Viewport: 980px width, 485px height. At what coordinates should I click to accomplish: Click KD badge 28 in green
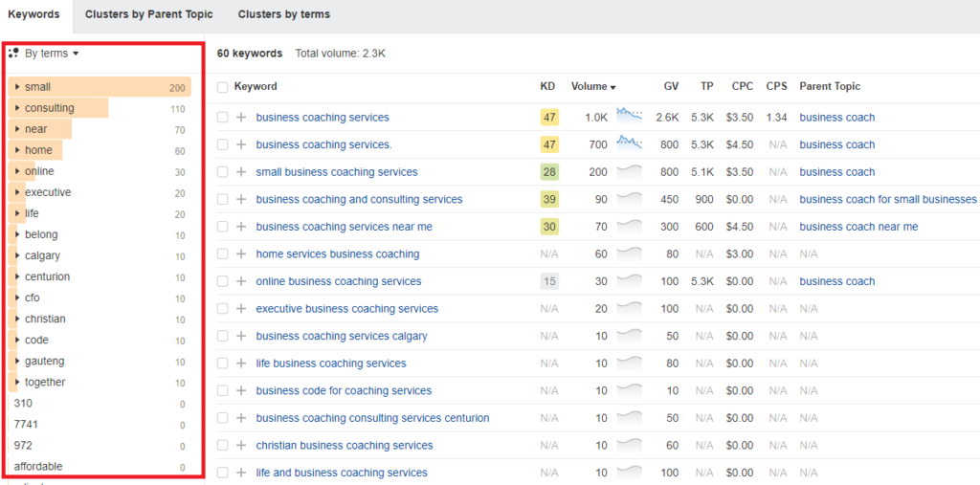(549, 172)
